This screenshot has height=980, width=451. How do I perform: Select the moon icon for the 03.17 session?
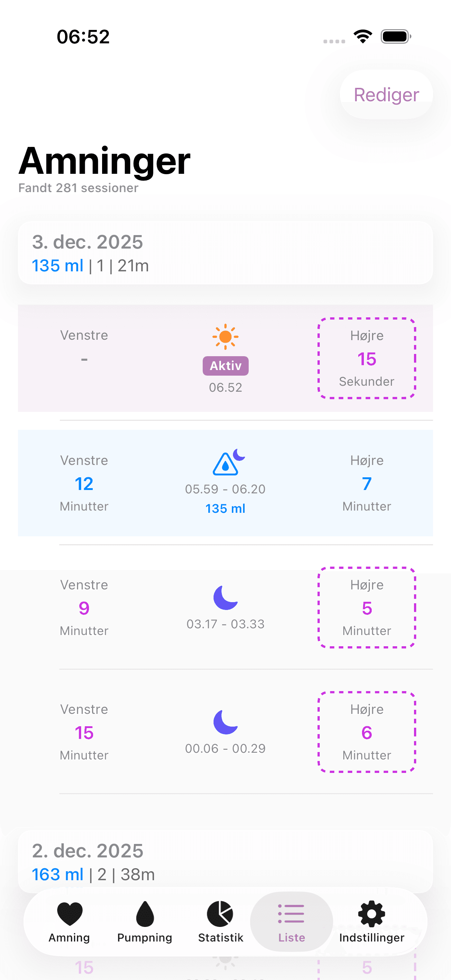tap(226, 598)
